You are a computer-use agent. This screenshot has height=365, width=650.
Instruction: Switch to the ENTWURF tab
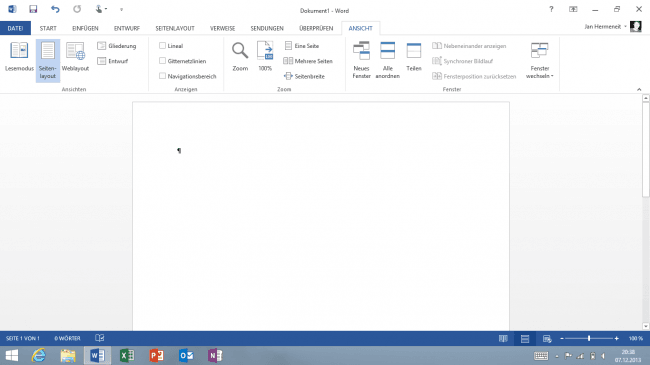(127, 28)
